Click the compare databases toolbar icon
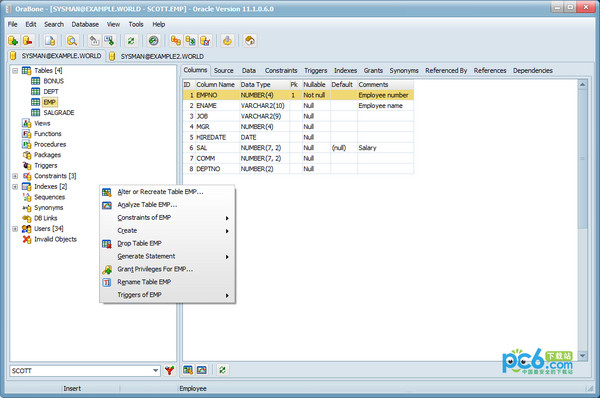 [x=176, y=41]
